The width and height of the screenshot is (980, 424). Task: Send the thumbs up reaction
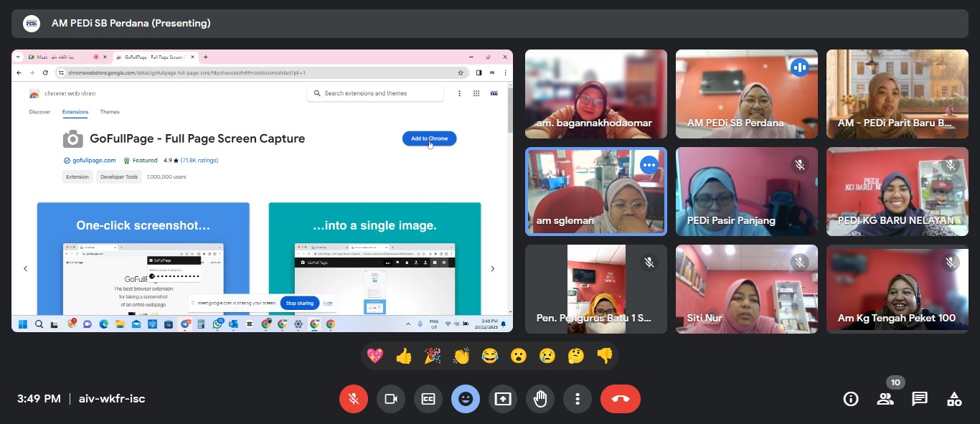404,356
